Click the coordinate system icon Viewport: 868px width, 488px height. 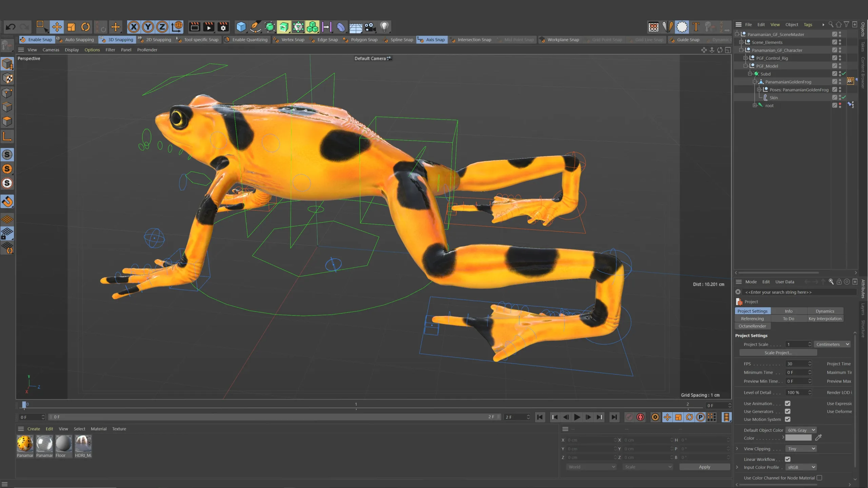(x=177, y=27)
